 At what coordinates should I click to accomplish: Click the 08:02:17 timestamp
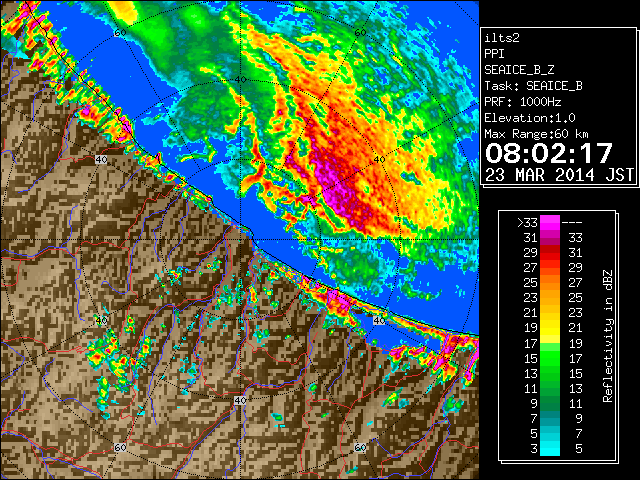coord(549,153)
